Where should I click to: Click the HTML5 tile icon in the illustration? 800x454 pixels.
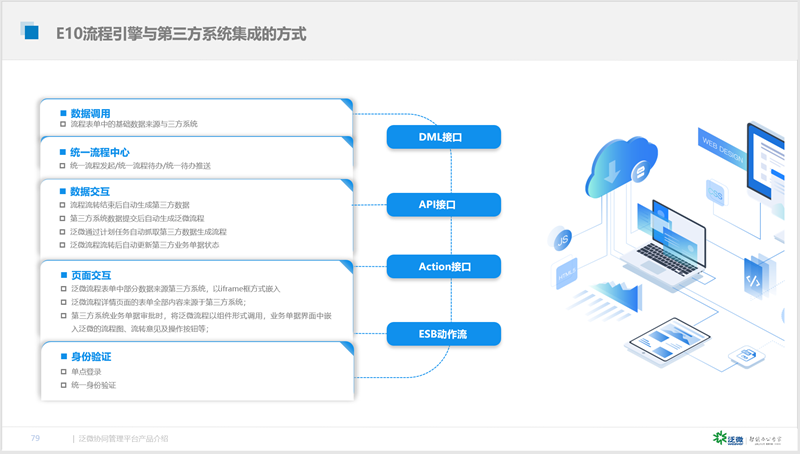pos(566,274)
